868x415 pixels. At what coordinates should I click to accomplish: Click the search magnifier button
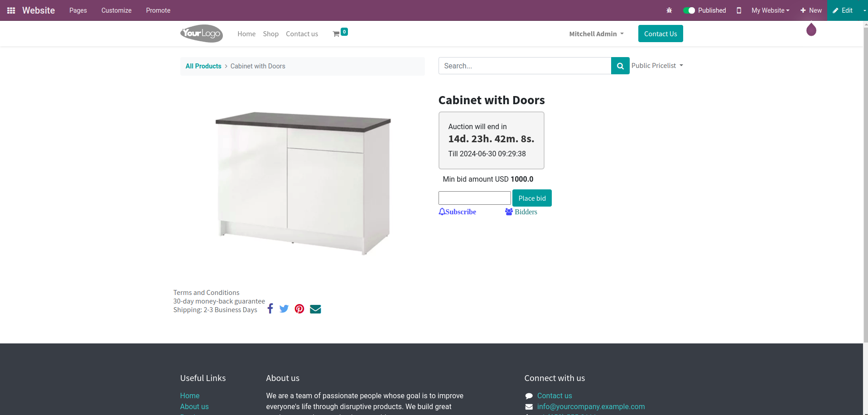620,66
